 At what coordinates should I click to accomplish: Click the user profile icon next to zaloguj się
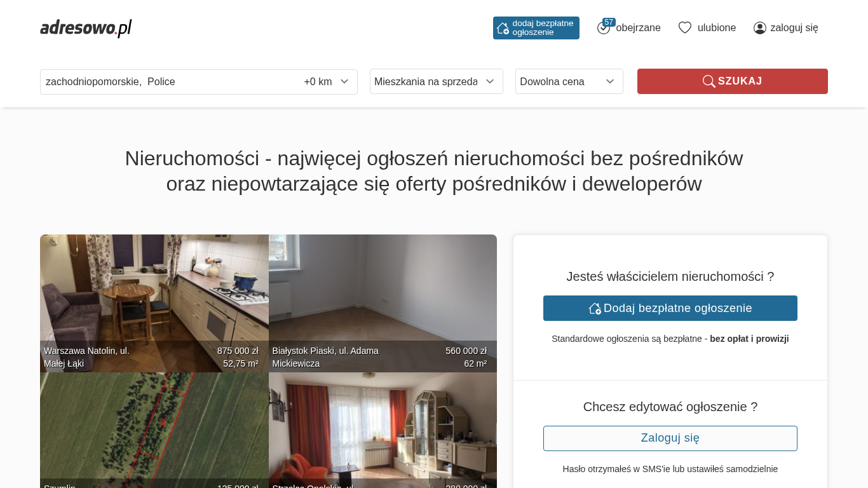pos(760,28)
